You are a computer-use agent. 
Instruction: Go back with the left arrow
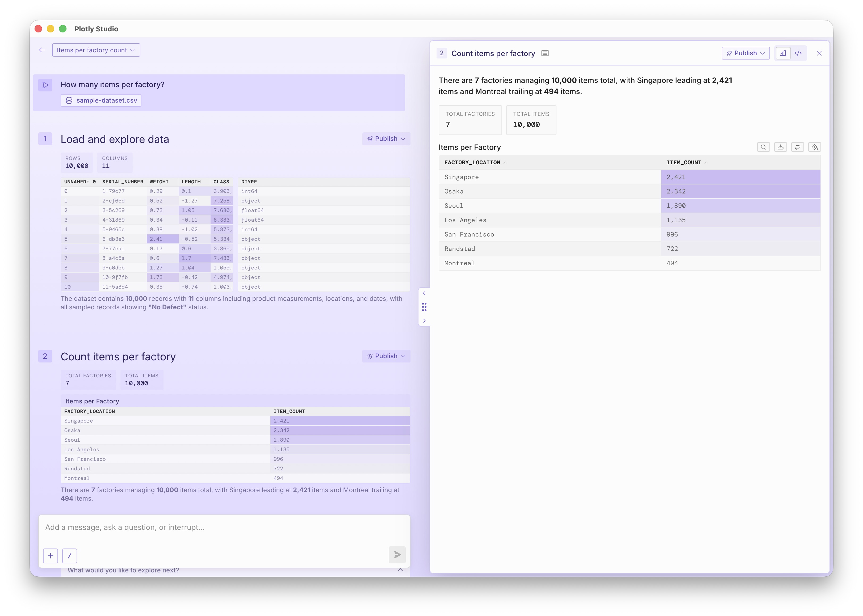point(42,50)
